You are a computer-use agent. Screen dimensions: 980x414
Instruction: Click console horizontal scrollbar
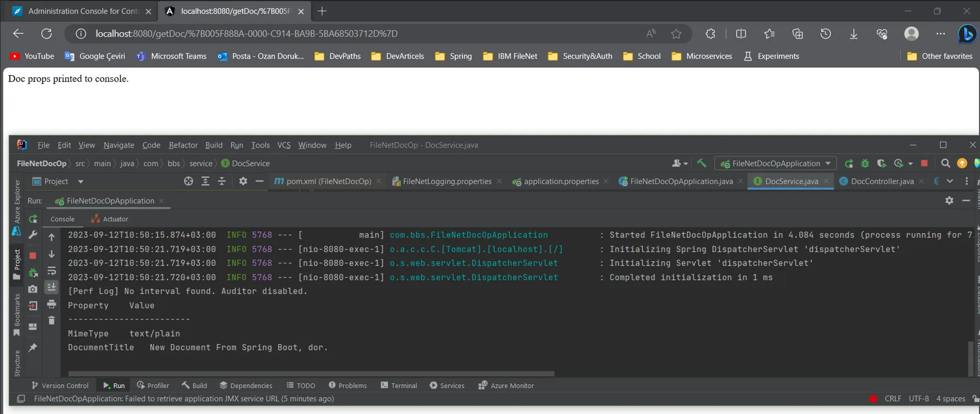[x=311, y=373]
